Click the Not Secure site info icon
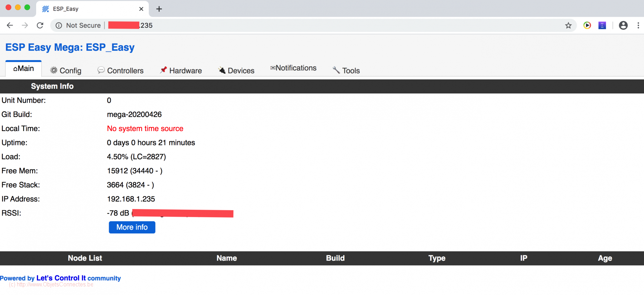 (x=59, y=25)
